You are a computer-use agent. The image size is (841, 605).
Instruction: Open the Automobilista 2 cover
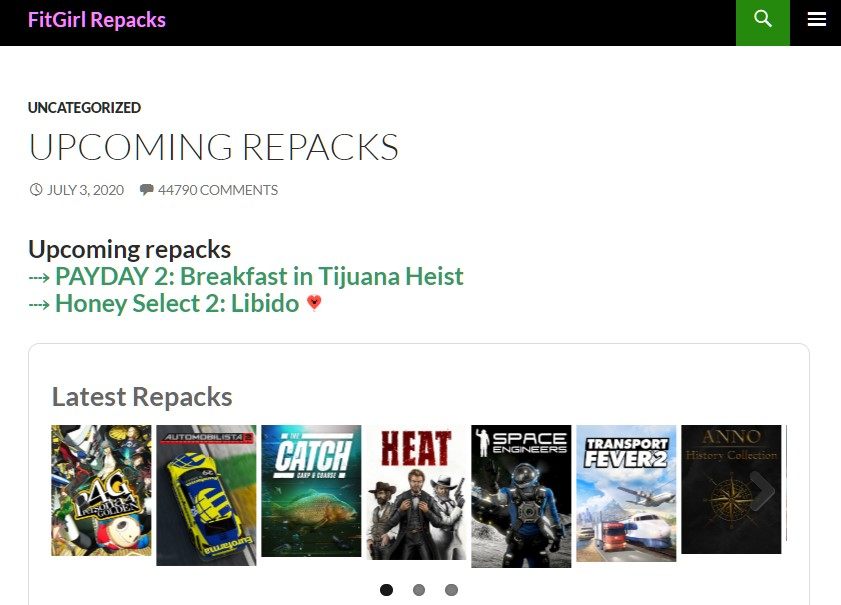coord(206,495)
